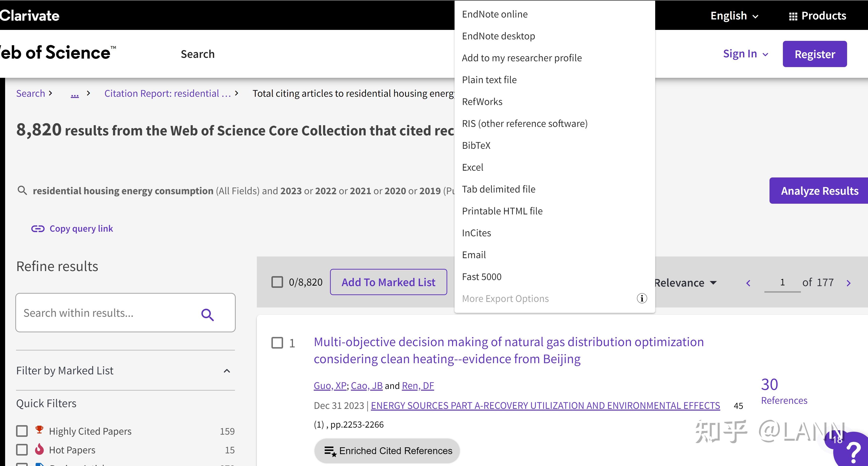This screenshot has width=868, height=466.
Task: Select checkbox for result number 1
Action: tap(277, 343)
